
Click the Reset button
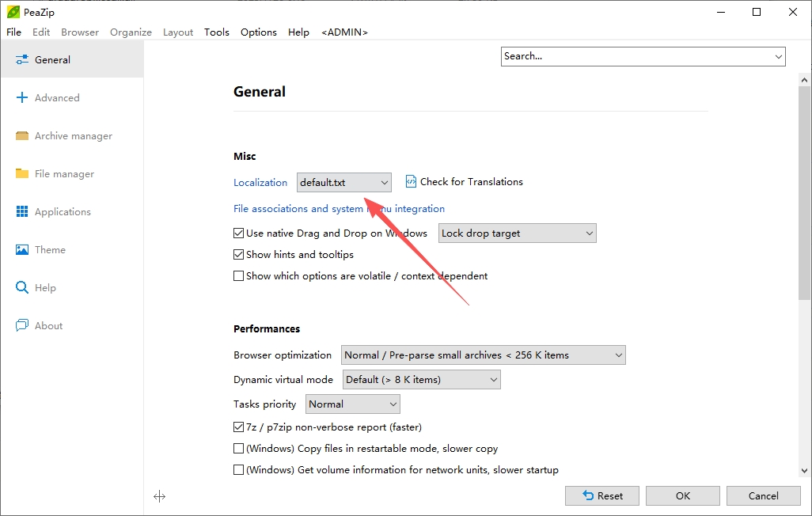click(601, 495)
